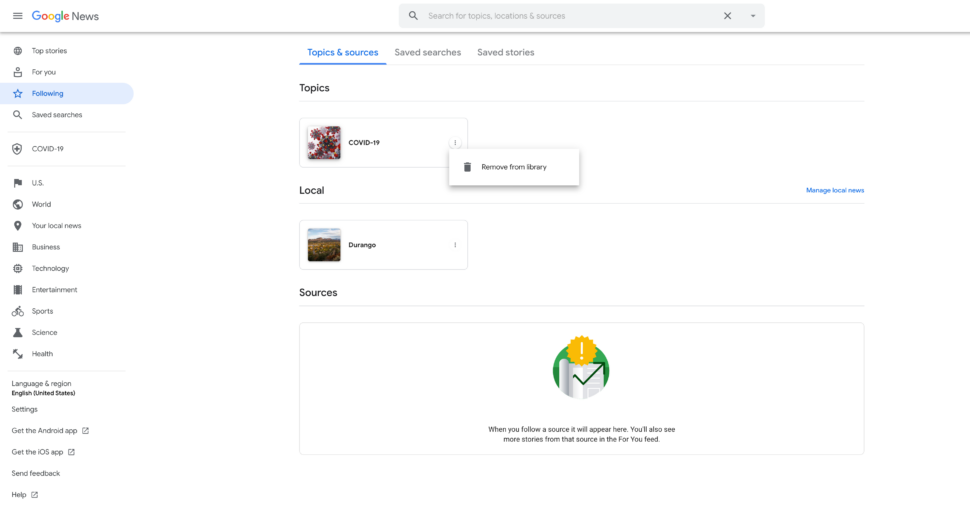The image size is (970, 507).
Task: Expand the advanced search dropdown arrow
Action: pyautogui.click(x=753, y=16)
